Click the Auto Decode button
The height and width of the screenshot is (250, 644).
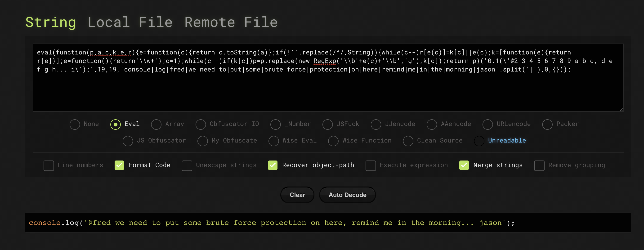(348, 195)
